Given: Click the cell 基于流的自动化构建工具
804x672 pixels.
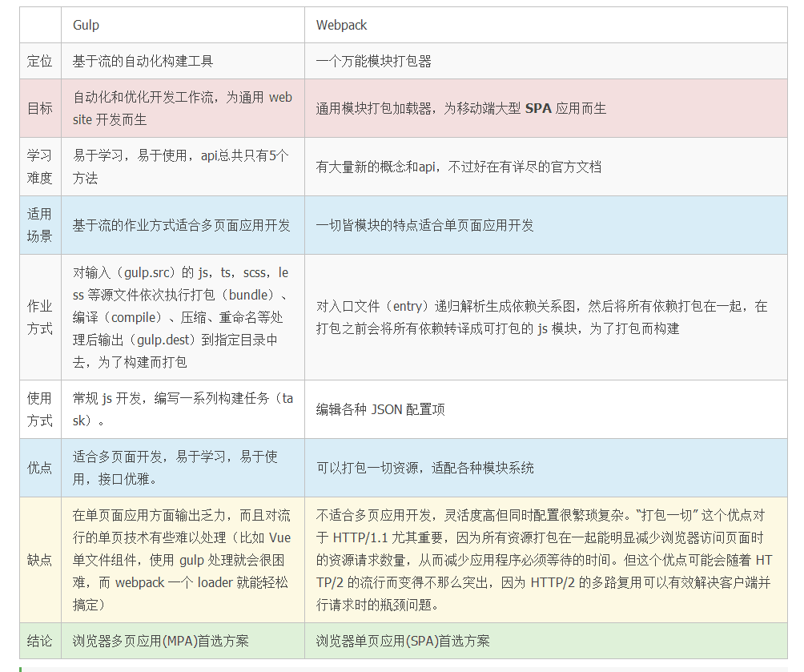Looking at the screenshot, I should (x=183, y=61).
